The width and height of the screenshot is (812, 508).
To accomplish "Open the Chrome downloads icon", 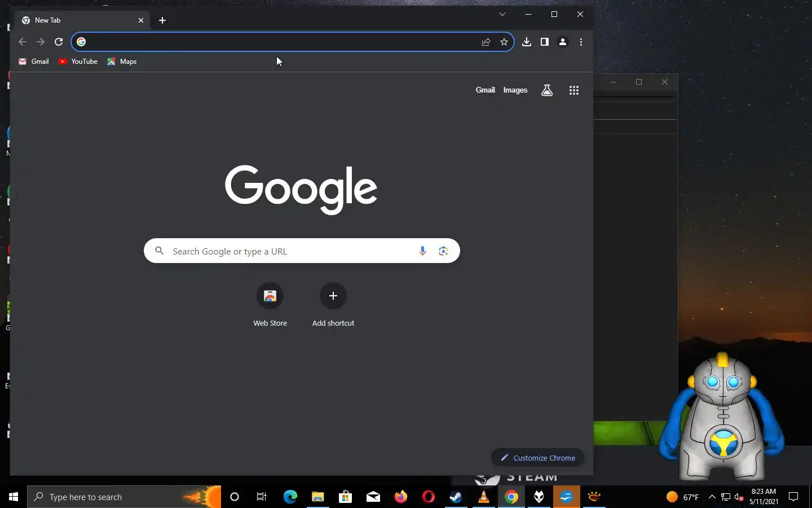I will [527, 42].
